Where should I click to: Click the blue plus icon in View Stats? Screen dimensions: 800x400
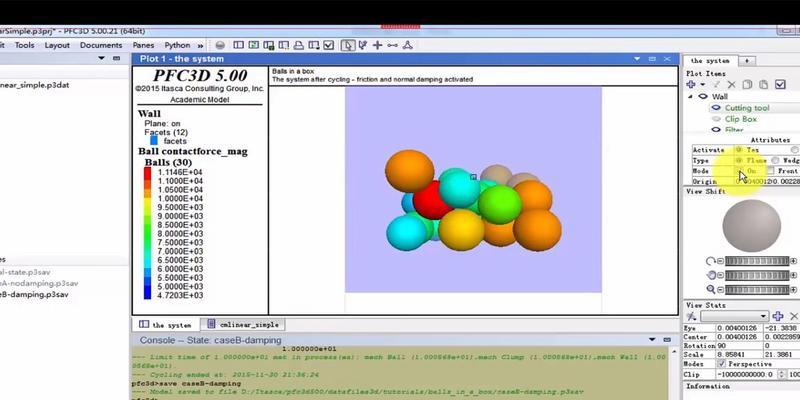(x=778, y=316)
